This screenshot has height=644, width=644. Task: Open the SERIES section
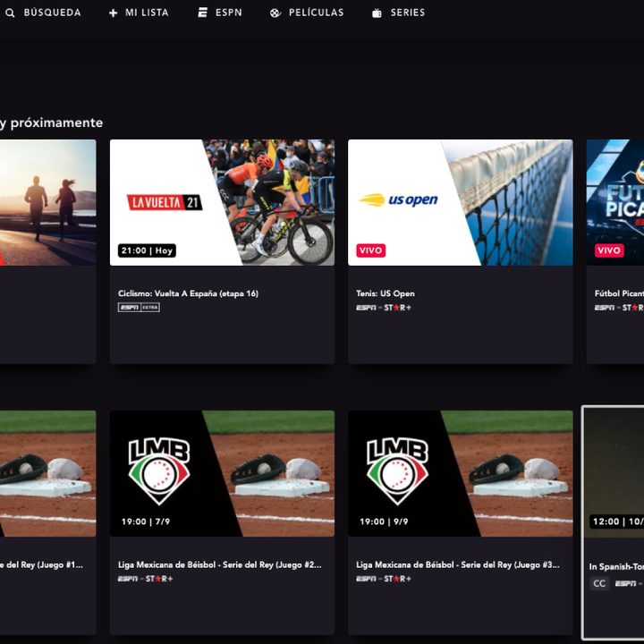tap(408, 13)
